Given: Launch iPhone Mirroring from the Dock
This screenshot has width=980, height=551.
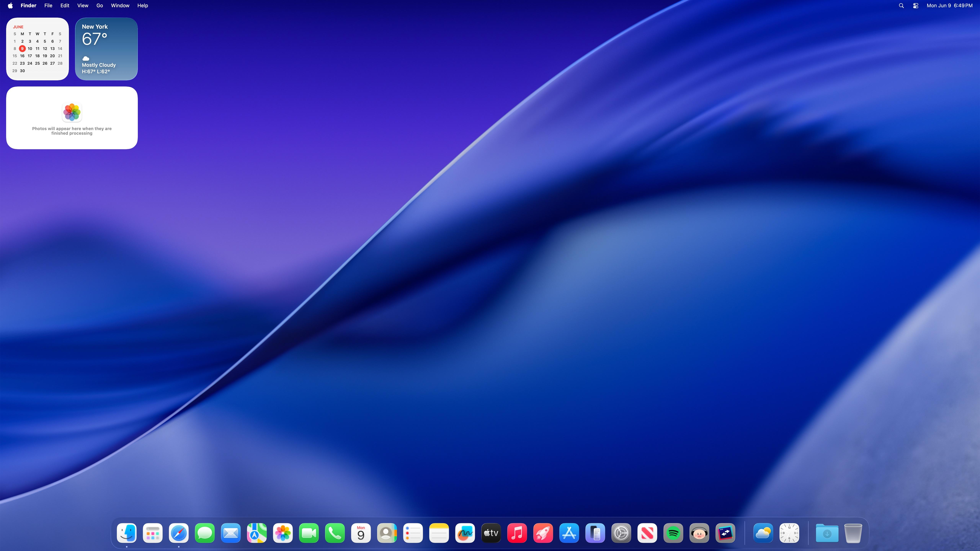Looking at the screenshot, I should (x=595, y=533).
